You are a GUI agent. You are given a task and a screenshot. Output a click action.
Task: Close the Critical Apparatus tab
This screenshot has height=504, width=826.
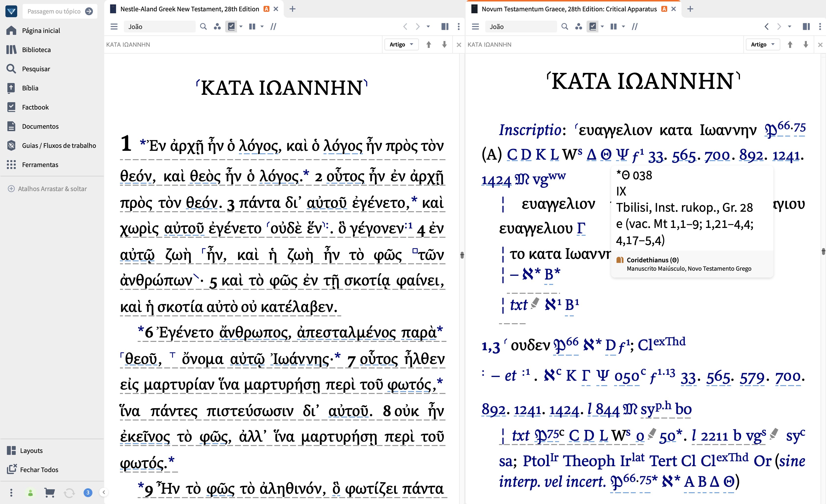674,9
